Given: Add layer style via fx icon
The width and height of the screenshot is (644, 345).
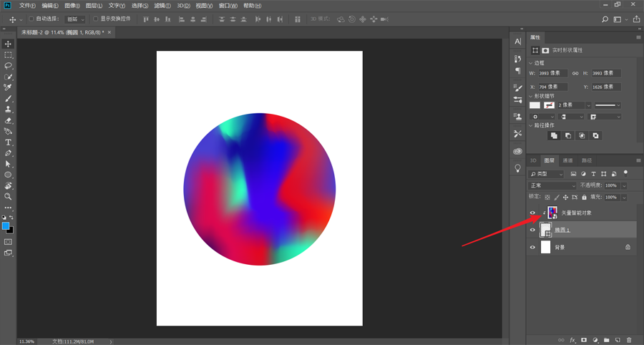Looking at the screenshot, I should pos(572,340).
